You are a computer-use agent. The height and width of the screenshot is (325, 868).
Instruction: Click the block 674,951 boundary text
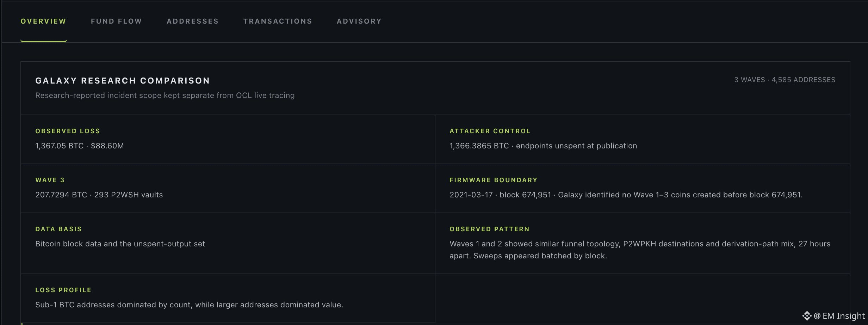(525, 195)
